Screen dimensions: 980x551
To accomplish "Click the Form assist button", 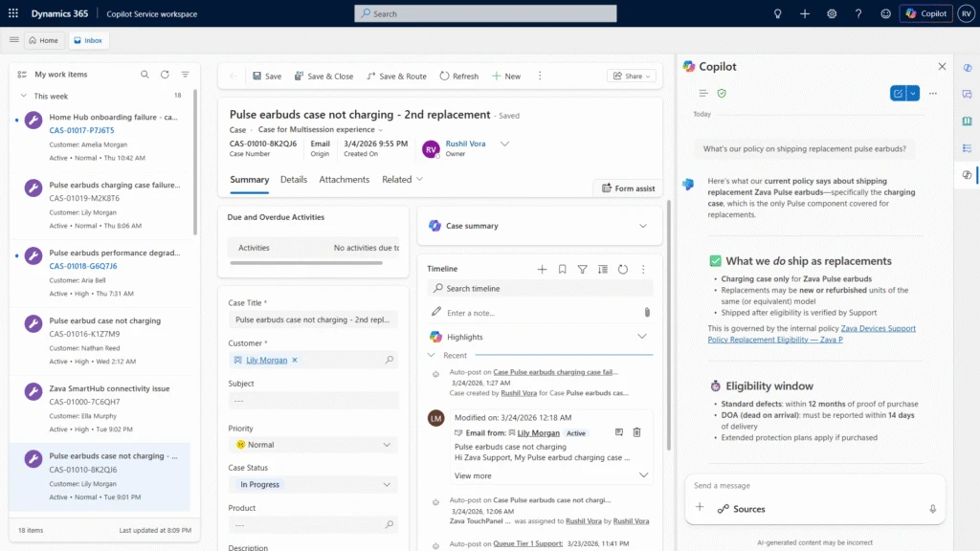I will 627,187.
